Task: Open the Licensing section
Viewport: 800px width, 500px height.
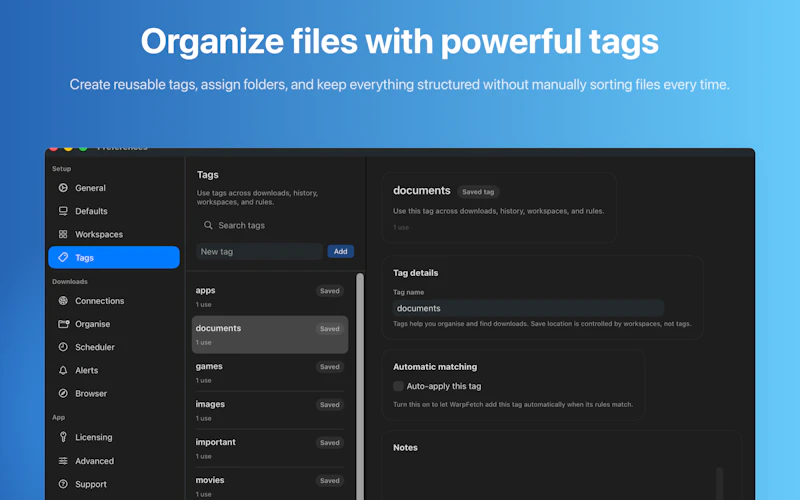Action: [114, 437]
